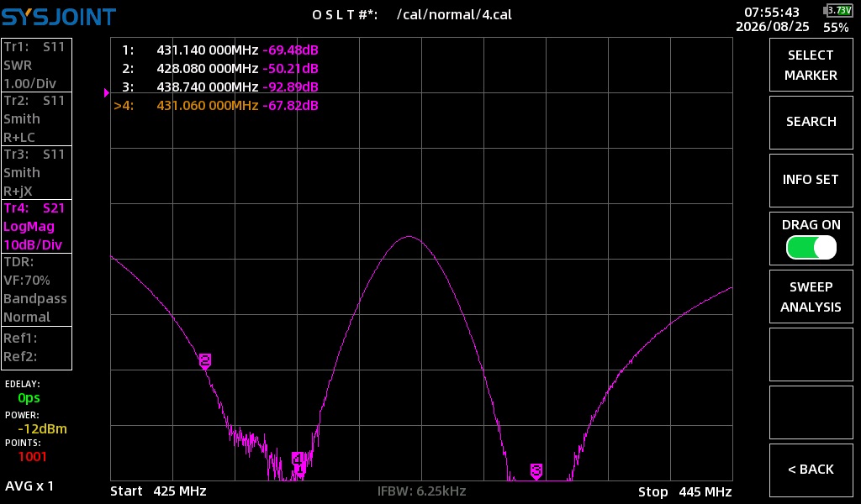Tap the calibration file /cal/normal/4.cal
Image resolution: width=861 pixels, height=504 pixels.
click(x=454, y=15)
